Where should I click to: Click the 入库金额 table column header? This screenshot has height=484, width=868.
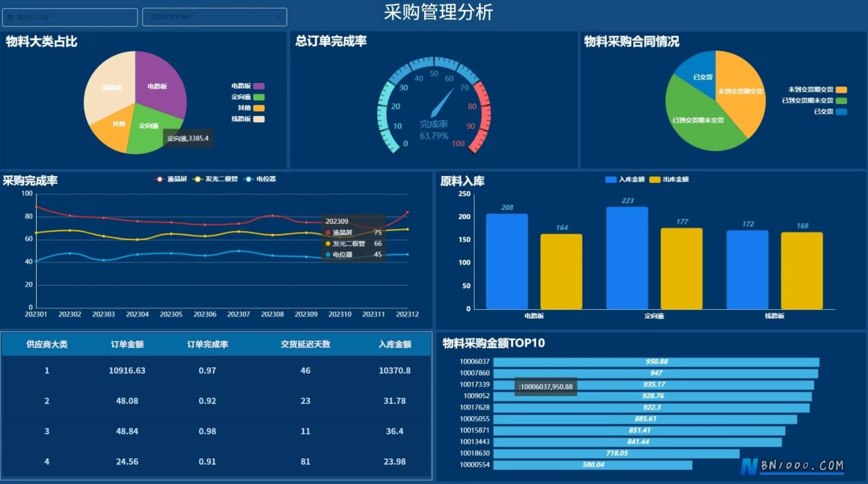[x=395, y=344]
